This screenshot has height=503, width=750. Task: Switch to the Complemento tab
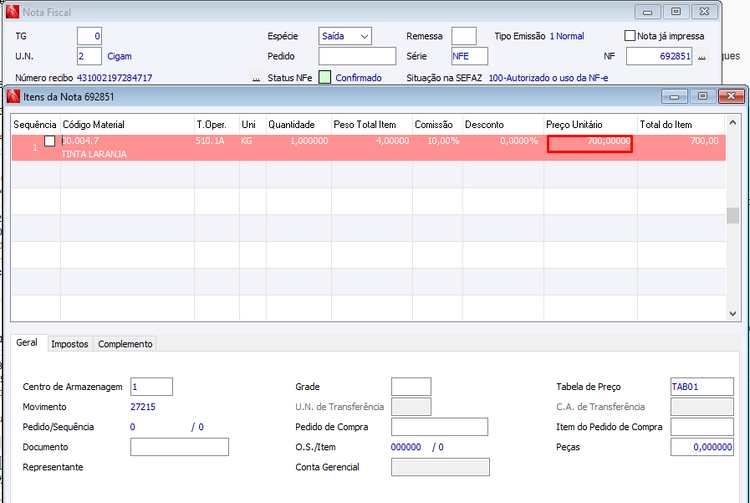125,344
